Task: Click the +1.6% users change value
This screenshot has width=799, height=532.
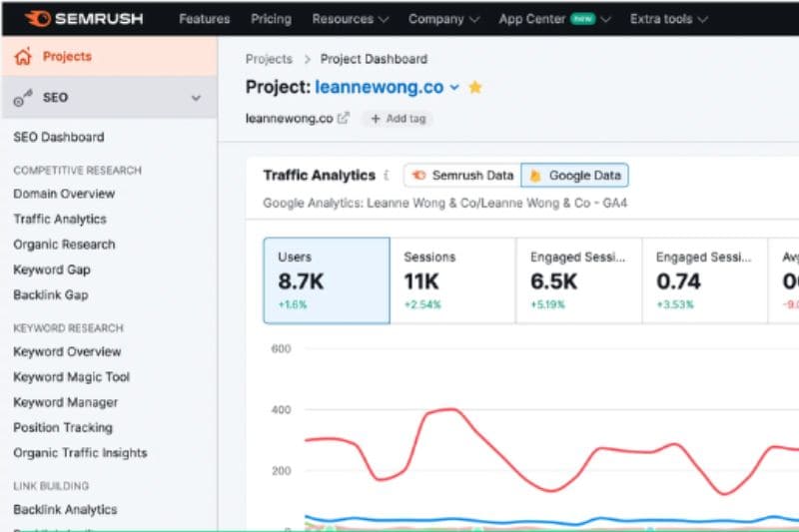Action: coord(293,304)
